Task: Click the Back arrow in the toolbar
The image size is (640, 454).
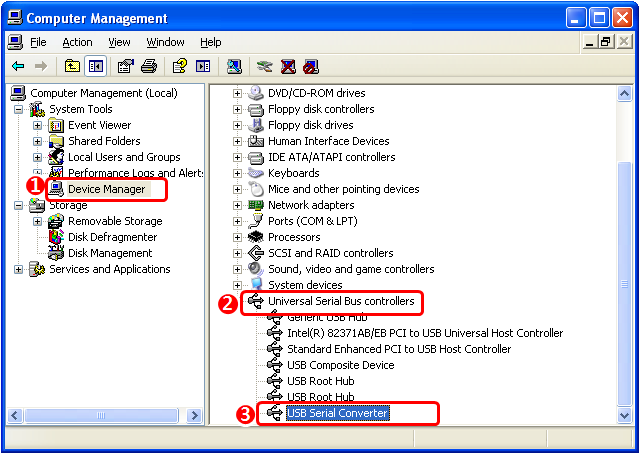Action: [x=18, y=66]
